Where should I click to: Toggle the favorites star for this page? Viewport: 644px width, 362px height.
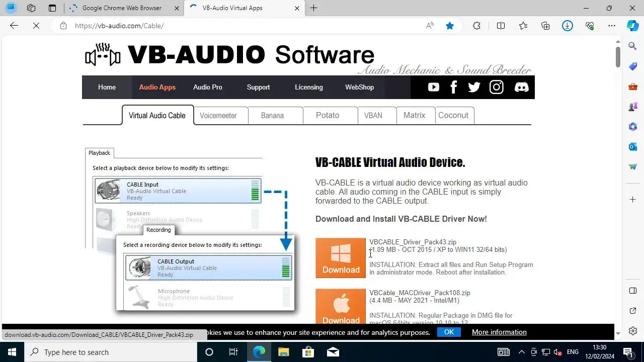pyautogui.click(x=450, y=26)
